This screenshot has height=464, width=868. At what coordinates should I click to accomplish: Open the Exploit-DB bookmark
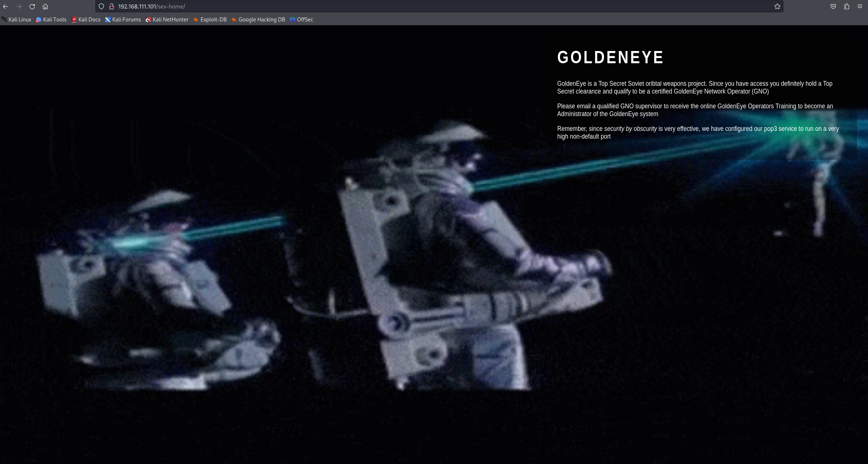coord(210,20)
